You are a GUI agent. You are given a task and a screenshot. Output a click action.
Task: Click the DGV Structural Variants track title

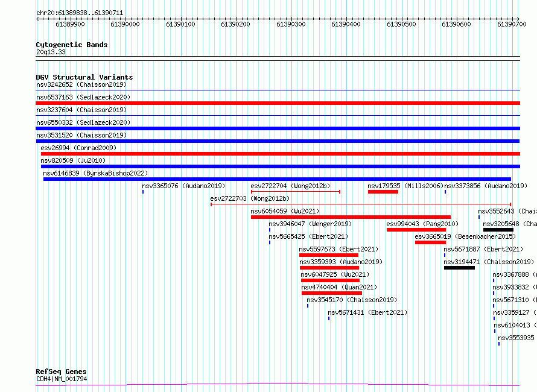click(84, 77)
